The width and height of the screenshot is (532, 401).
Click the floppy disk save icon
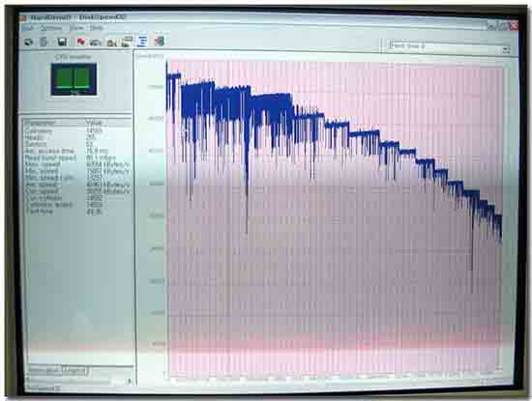pyautogui.click(x=62, y=42)
